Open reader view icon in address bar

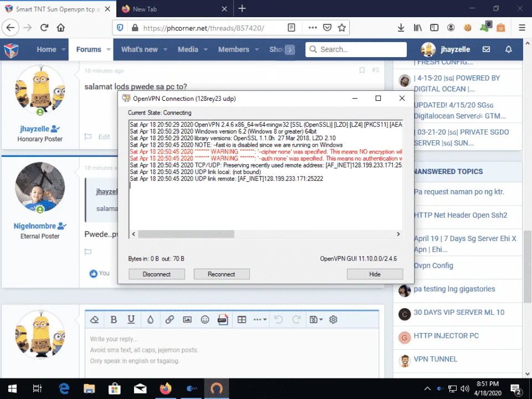tap(291, 28)
